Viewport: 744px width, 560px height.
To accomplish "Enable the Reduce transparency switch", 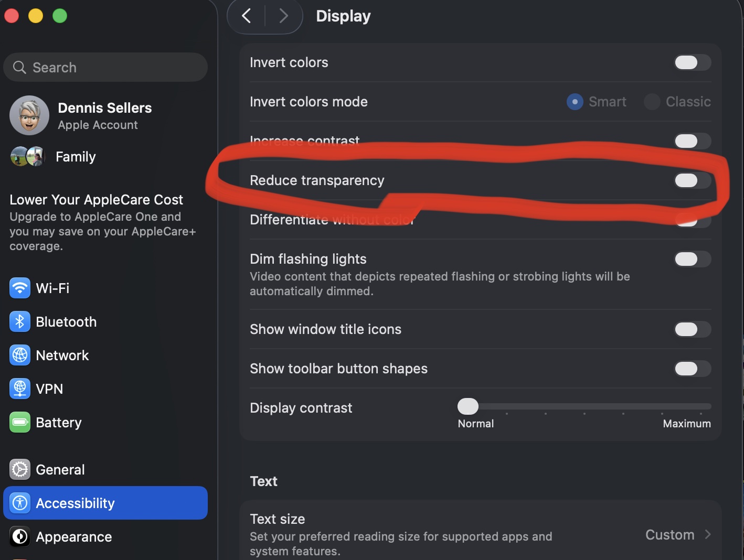I will 693,180.
